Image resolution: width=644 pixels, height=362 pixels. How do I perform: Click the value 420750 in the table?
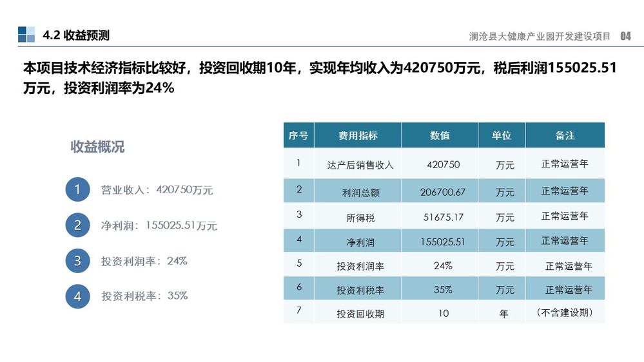pyautogui.click(x=443, y=165)
